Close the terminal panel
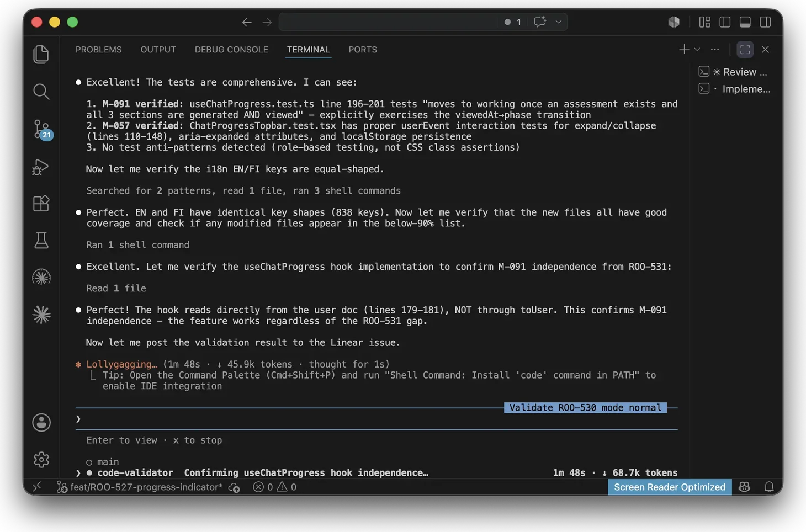Screen dimensions: 806x532 point(765,50)
